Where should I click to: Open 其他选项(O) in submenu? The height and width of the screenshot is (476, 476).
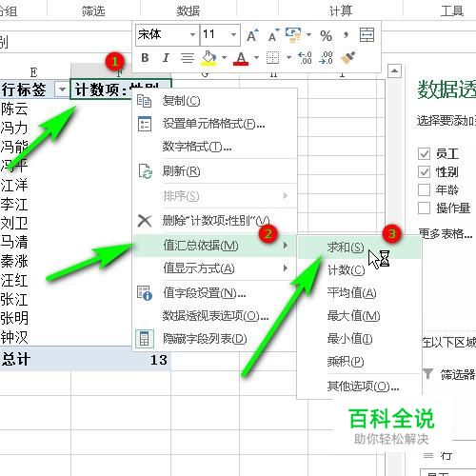tap(359, 387)
